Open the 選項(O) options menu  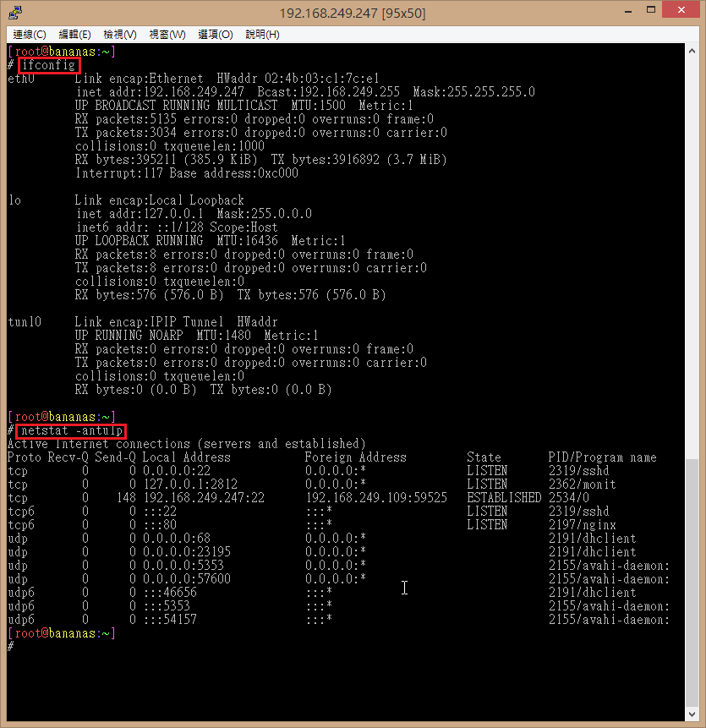coord(216,35)
